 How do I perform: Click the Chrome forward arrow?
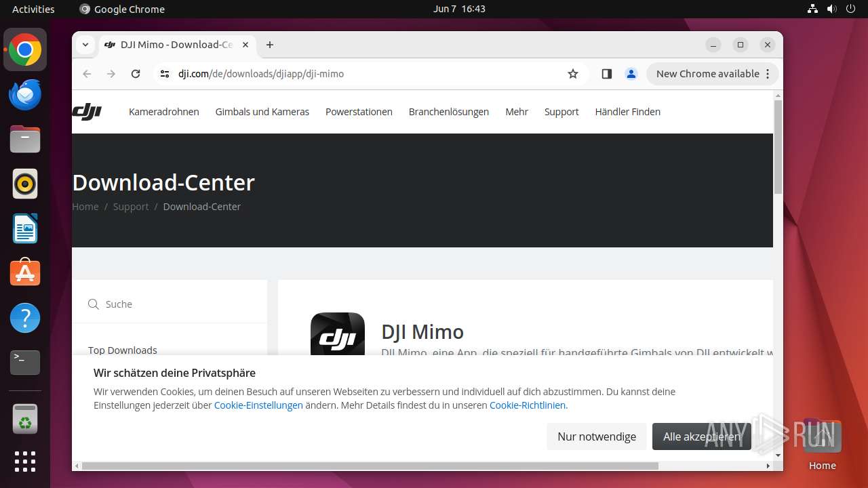click(111, 74)
